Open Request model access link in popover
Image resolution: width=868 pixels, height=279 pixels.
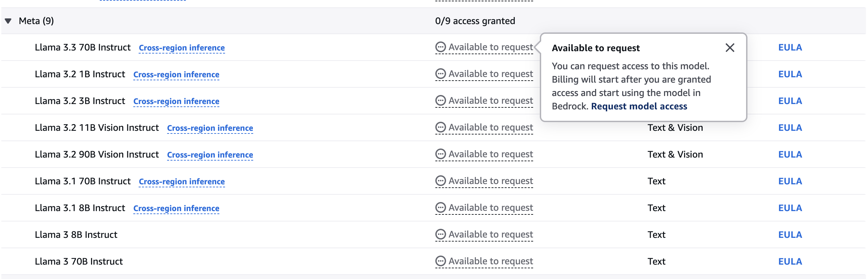(x=639, y=106)
